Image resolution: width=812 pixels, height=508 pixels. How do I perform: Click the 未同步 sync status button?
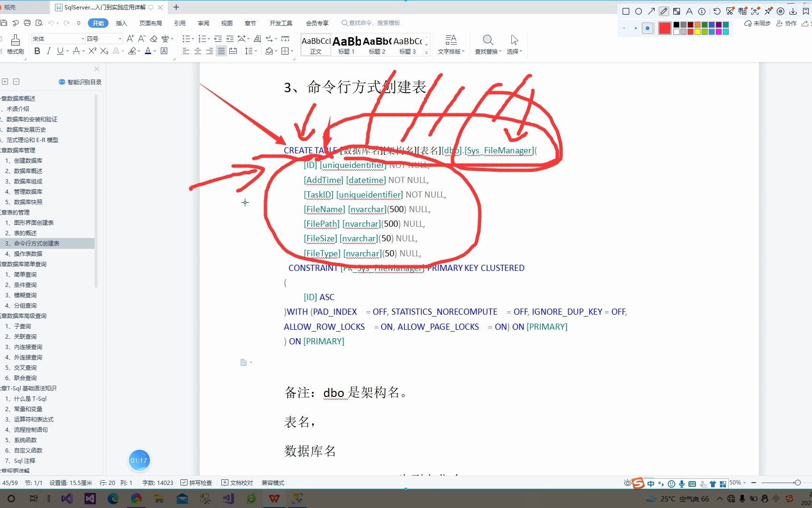(x=757, y=23)
